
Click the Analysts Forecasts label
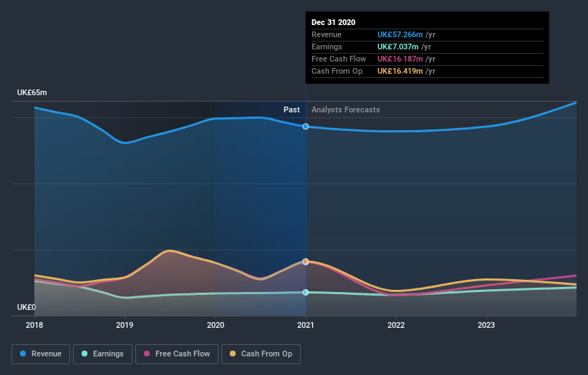click(x=346, y=109)
